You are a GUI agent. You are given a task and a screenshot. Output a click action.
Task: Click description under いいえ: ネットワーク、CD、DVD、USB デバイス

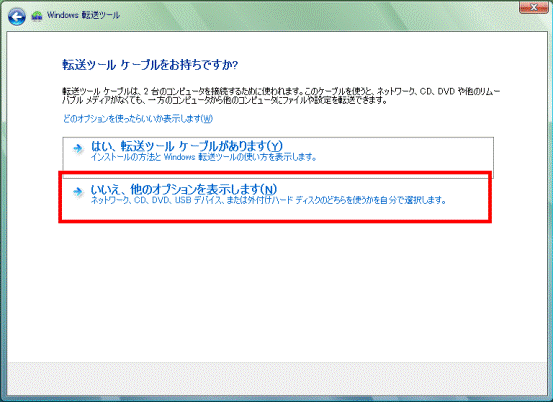(269, 200)
